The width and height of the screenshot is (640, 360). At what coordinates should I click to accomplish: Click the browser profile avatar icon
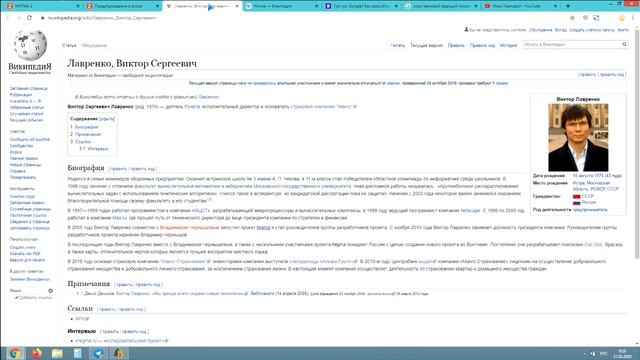pyautogui.click(x=622, y=18)
